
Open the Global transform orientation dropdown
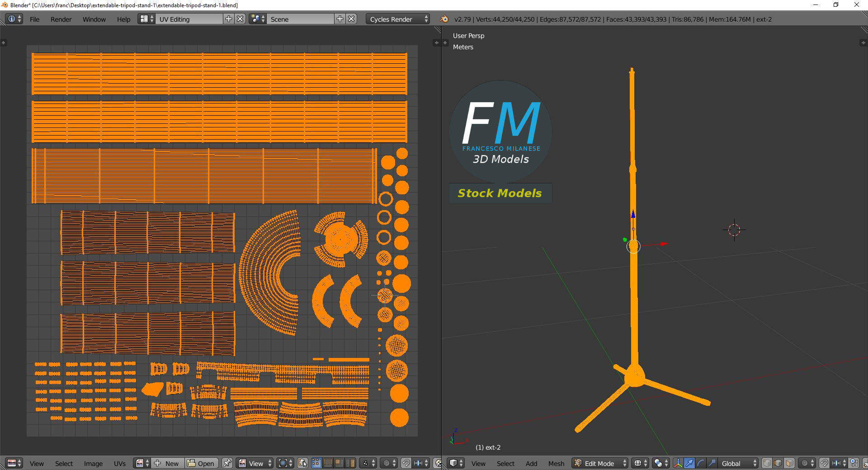click(738, 463)
